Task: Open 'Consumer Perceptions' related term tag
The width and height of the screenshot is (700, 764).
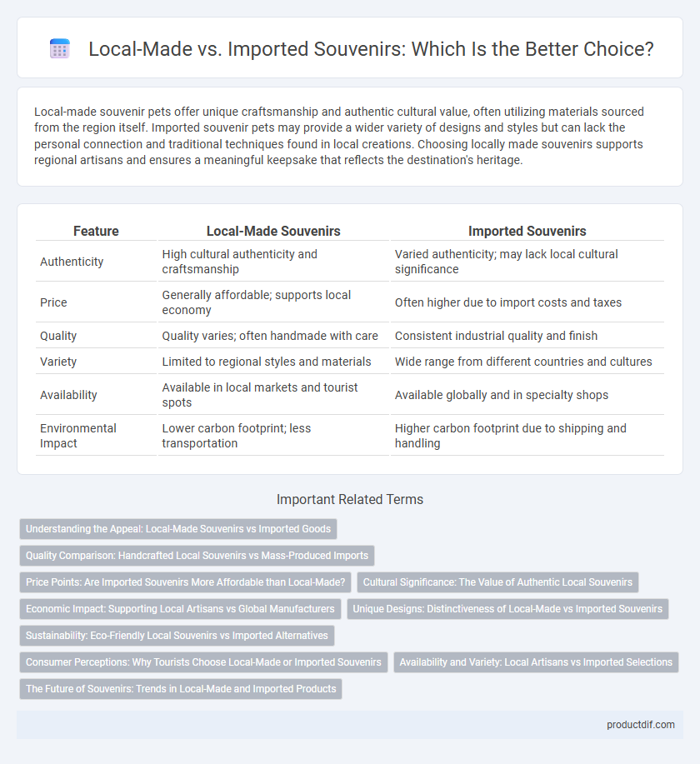Action: (204, 662)
